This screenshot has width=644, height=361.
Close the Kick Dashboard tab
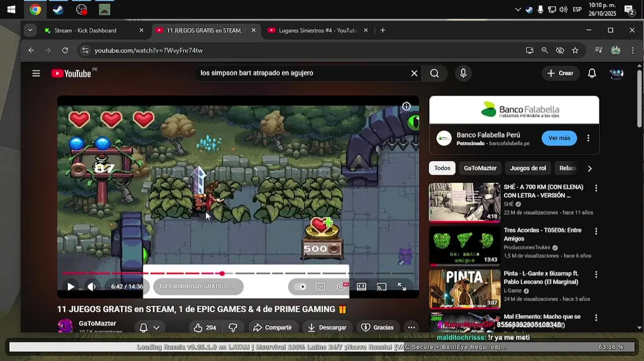coord(141,31)
